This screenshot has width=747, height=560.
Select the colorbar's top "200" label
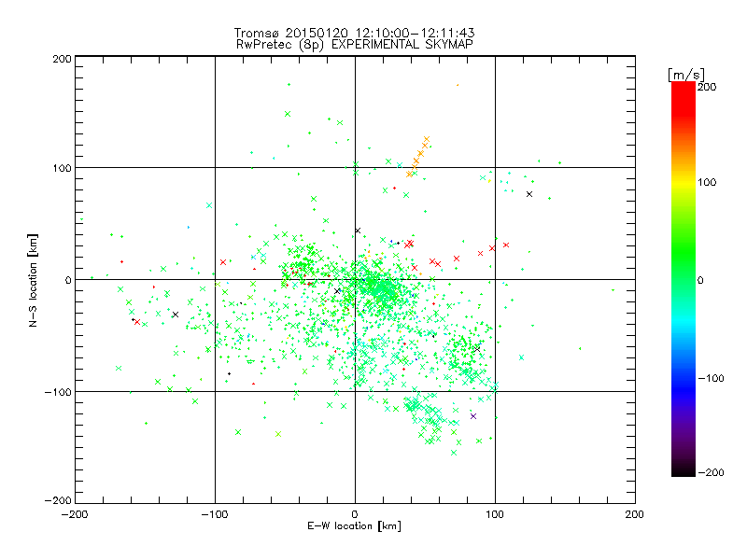(x=707, y=87)
